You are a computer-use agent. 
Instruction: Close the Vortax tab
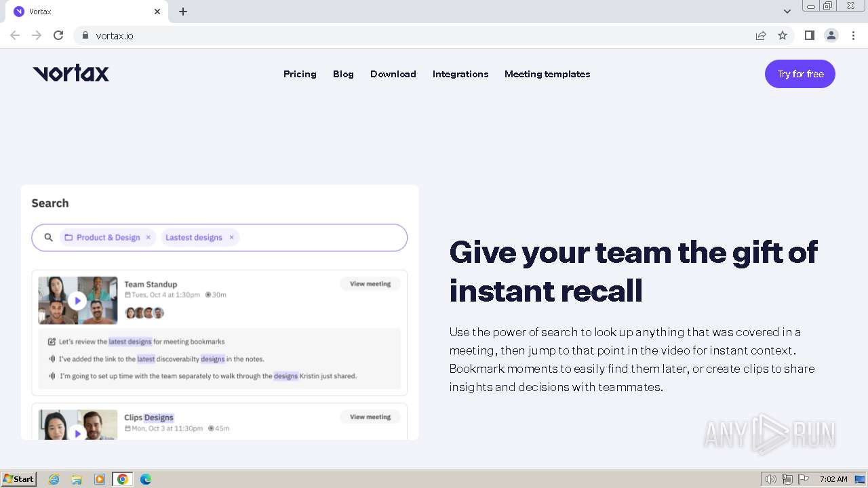click(x=157, y=12)
